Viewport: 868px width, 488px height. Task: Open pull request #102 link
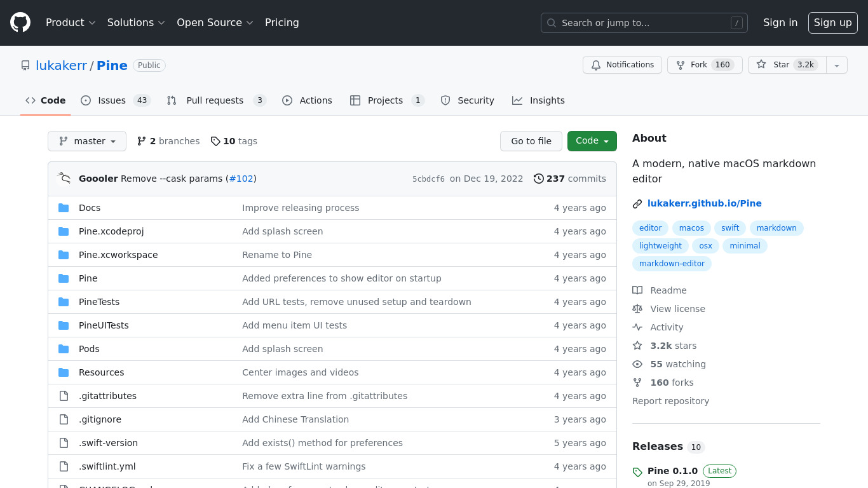(241, 179)
